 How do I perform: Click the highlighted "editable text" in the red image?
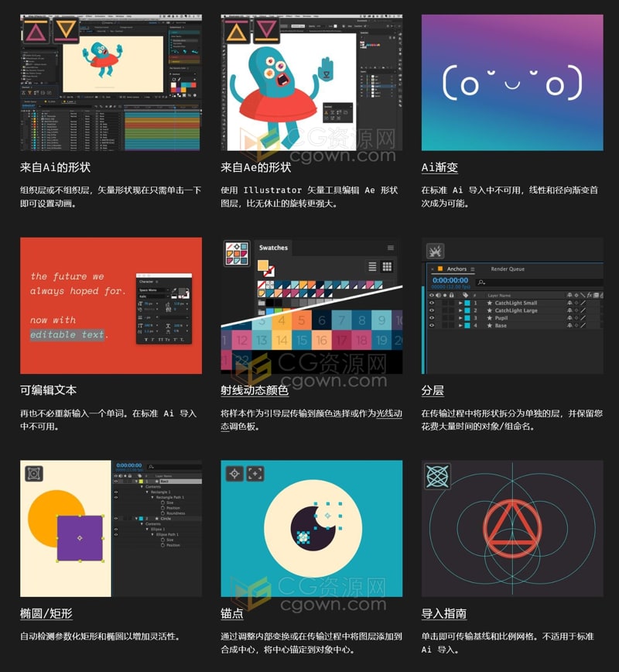[67, 334]
